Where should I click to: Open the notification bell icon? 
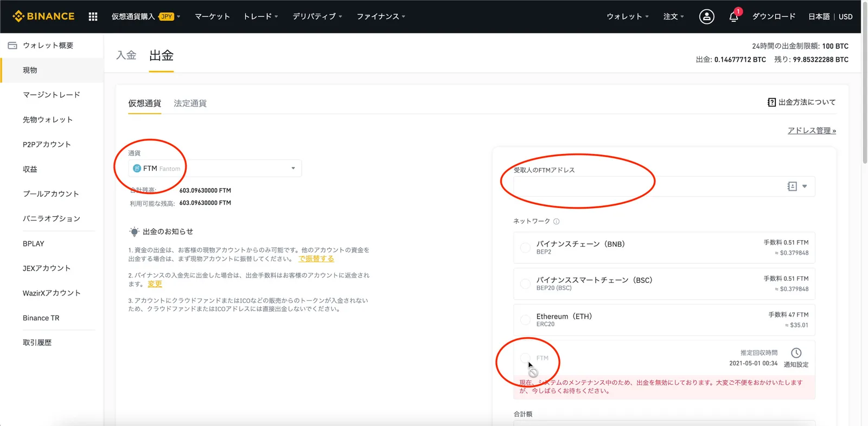(x=733, y=17)
